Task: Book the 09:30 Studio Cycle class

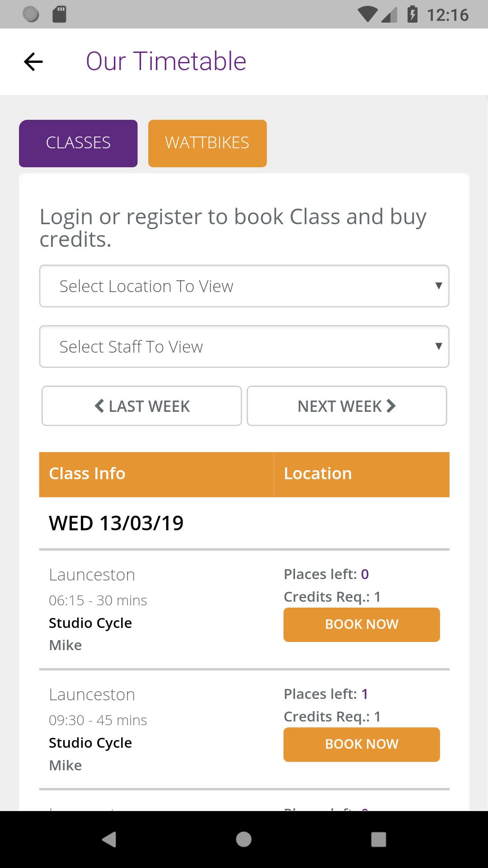Action: pyautogui.click(x=361, y=744)
